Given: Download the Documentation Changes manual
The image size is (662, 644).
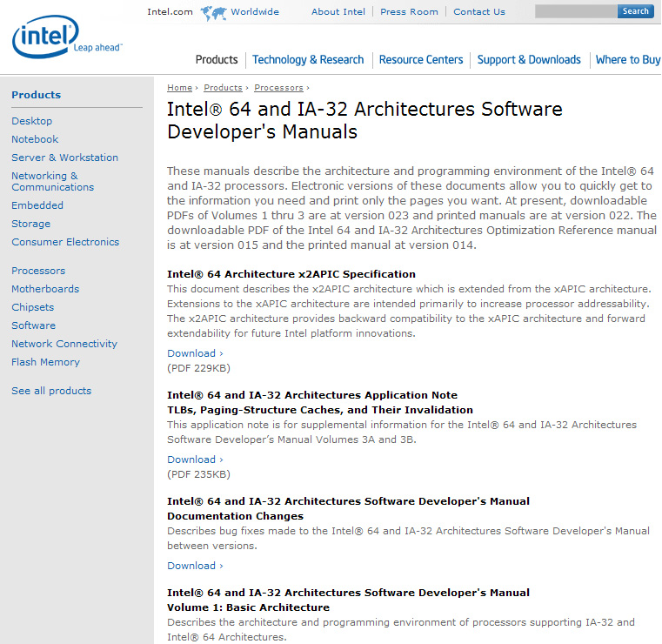Looking at the screenshot, I should (191, 566).
